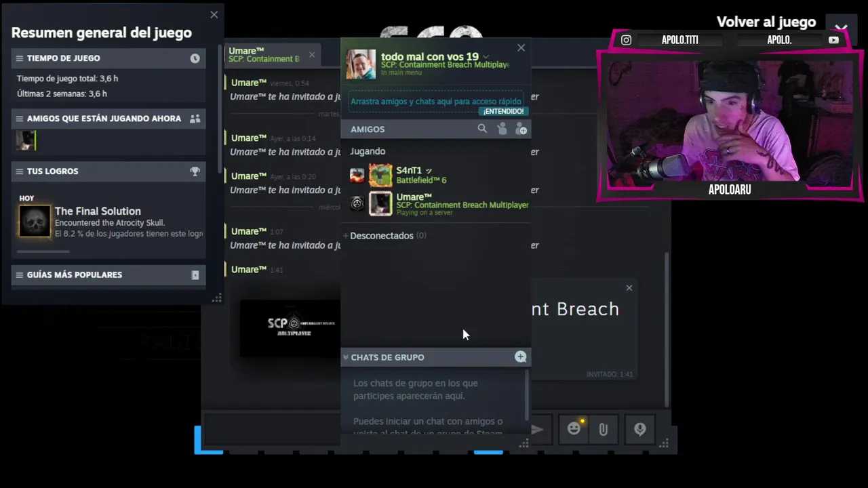
Task: Click the SCP Multiplayer invite image in chat
Action: 290,328
